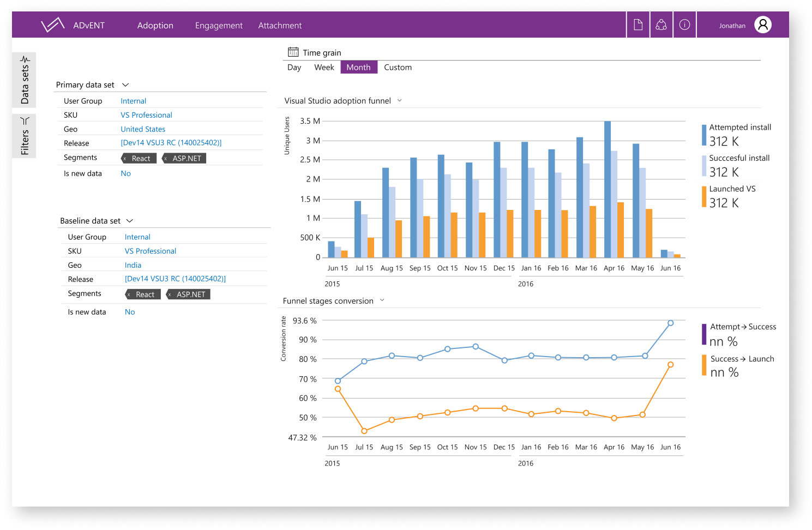Change Primary User Group value Internal

pos(134,101)
